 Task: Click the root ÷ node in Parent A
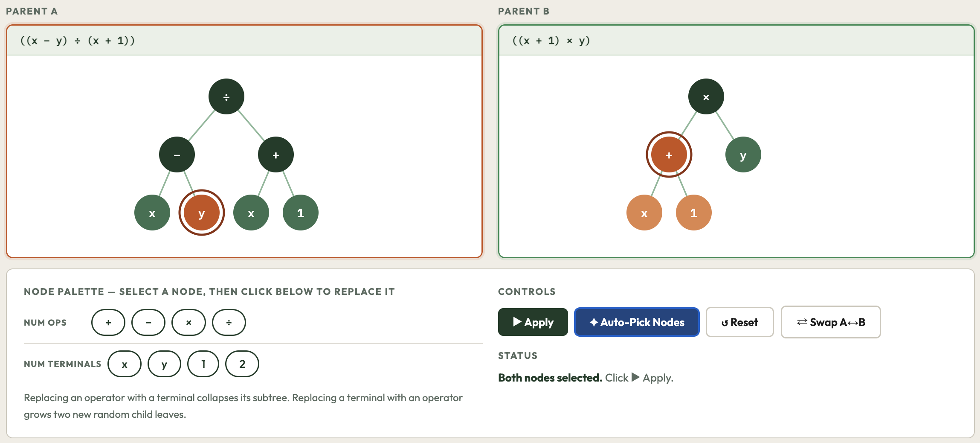[x=226, y=96]
